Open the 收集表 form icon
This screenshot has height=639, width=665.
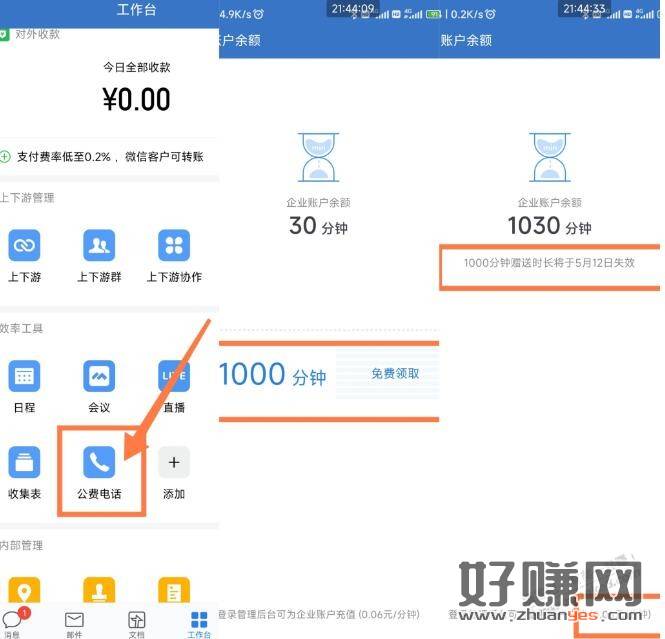[x=25, y=462]
